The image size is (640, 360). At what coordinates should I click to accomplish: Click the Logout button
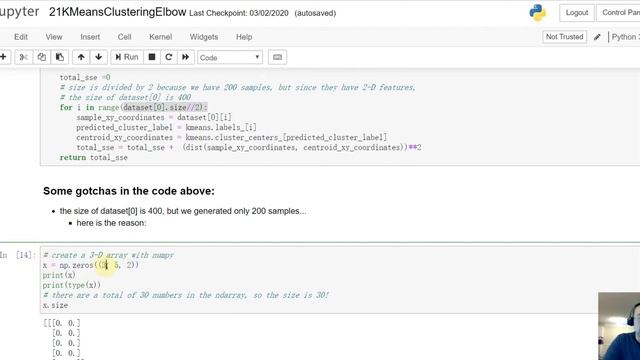(x=577, y=13)
